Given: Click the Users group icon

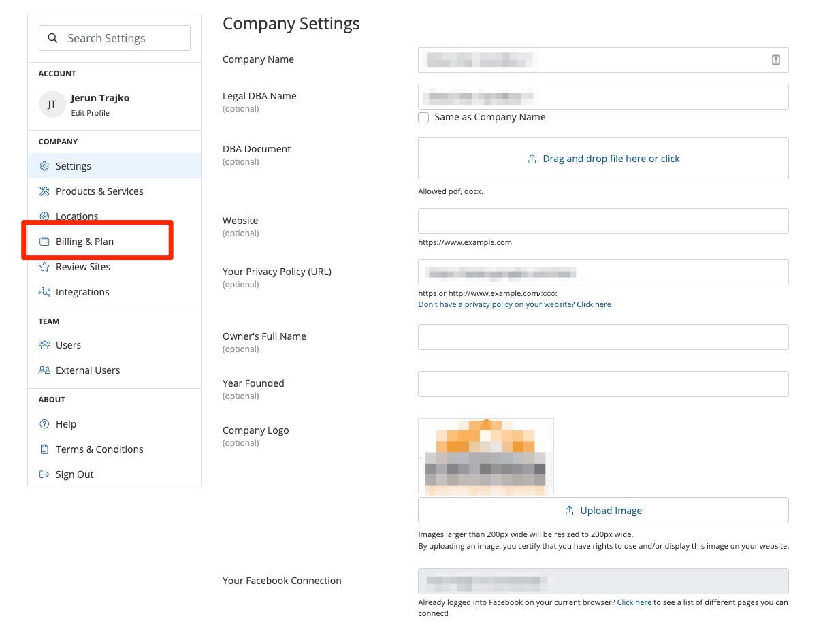Looking at the screenshot, I should click(44, 345).
